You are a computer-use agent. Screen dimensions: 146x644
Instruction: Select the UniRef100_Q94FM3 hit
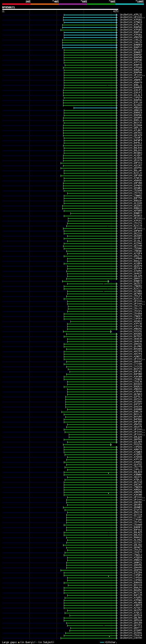coord(131,570)
